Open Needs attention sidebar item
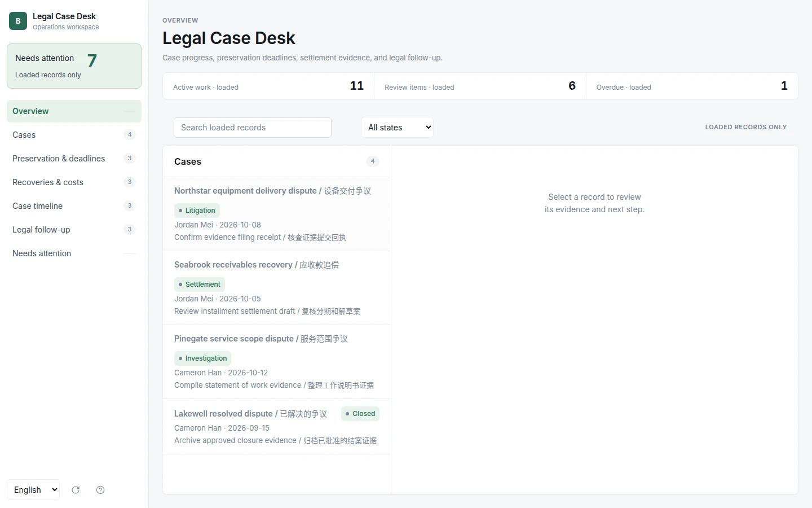The width and height of the screenshot is (812, 508). click(x=74, y=253)
